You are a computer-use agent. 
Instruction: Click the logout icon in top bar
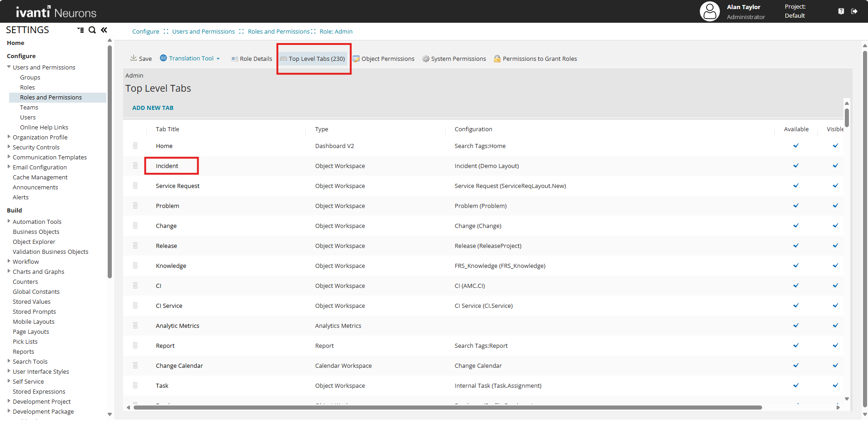point(854,11)
